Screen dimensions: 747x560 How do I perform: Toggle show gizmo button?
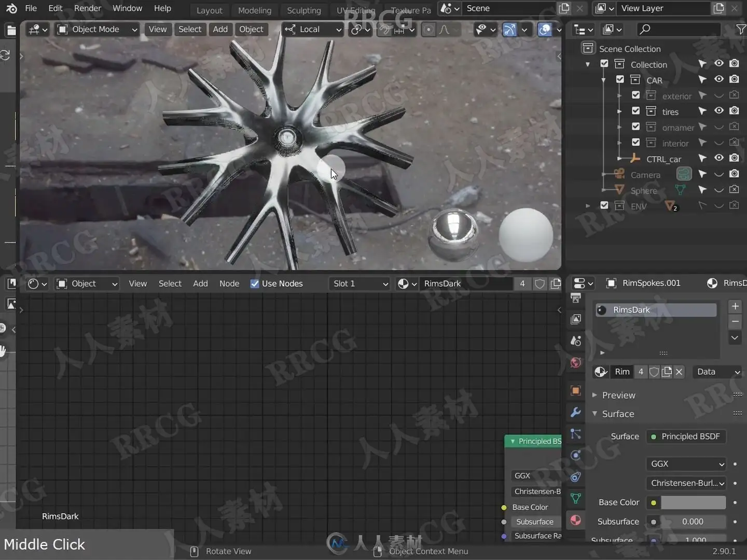coord(510,30)
